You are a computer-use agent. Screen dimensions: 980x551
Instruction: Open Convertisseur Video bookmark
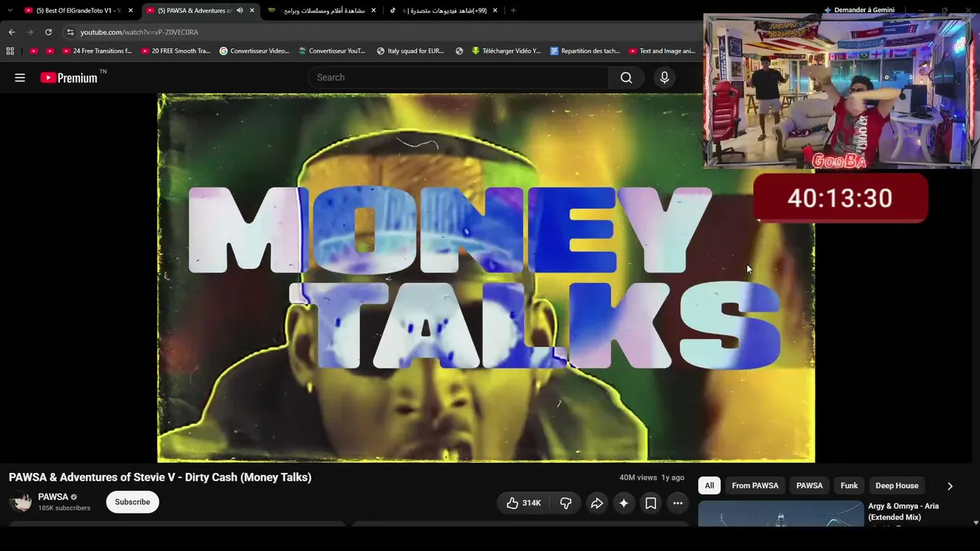tap(254, 51)
